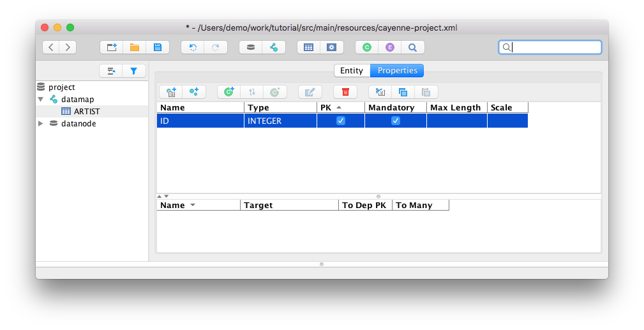644x330 pixels.
Task: Select the Properties tab
Action: 397,71
